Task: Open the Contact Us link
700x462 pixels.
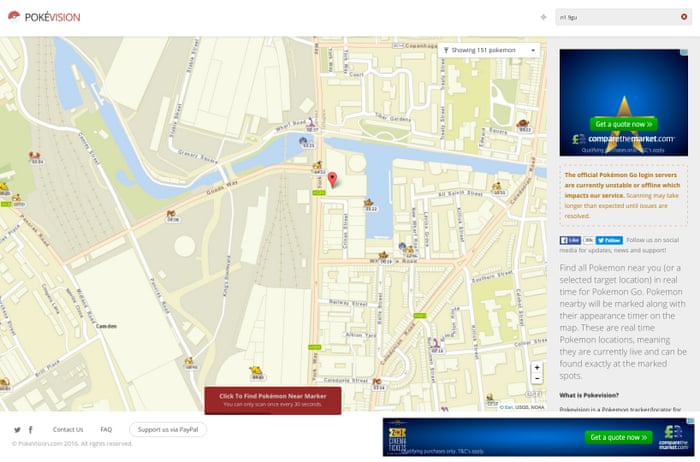Action: (x=68, y=429)
